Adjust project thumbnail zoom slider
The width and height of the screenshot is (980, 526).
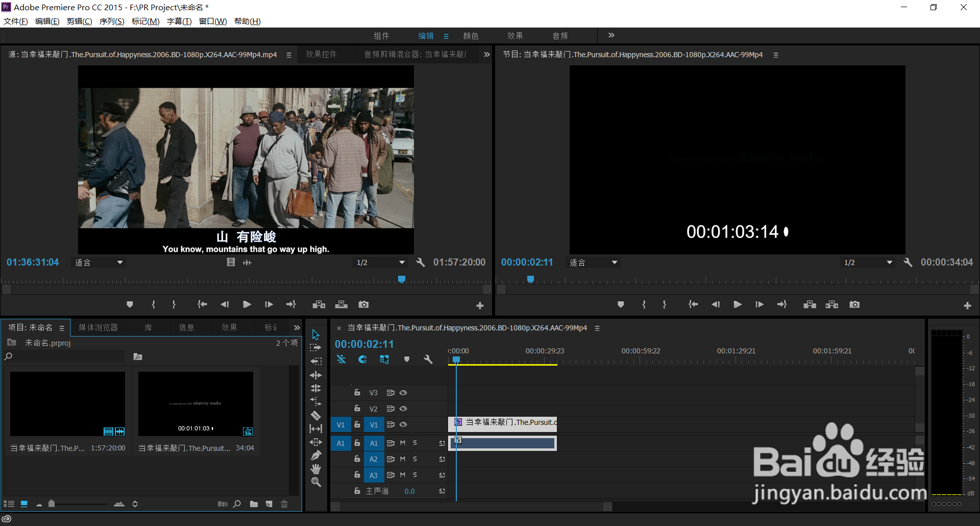[x=52, y=504]
